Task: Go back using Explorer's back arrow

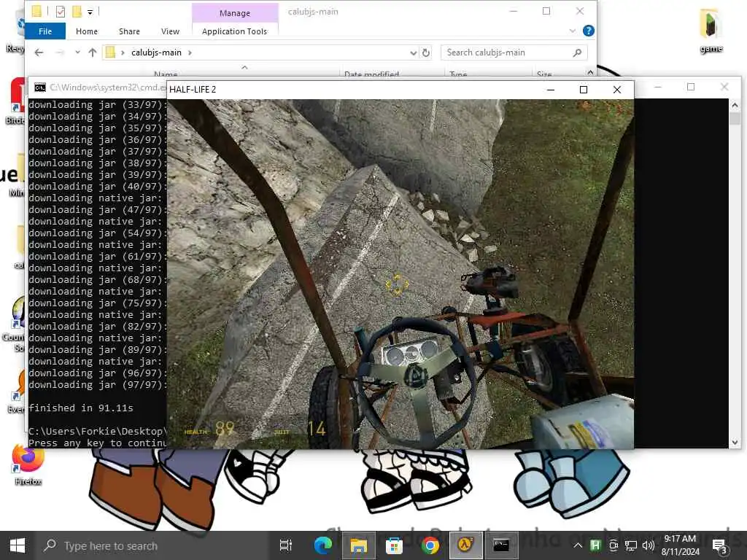Action: (39, 52)
